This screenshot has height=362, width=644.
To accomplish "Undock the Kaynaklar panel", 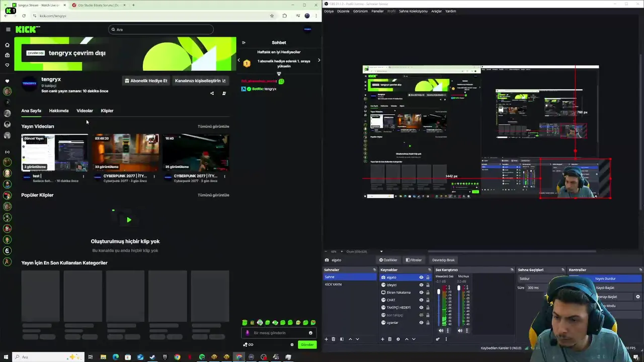I will coord(430,270).
